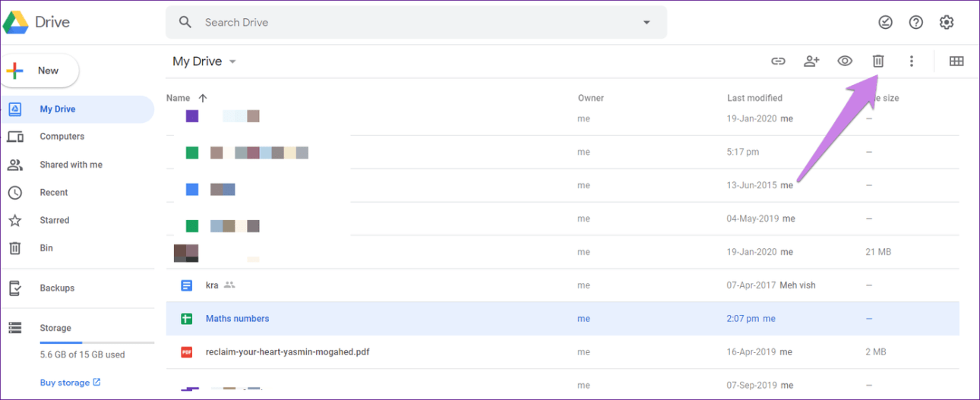
Task: Click the Share with people icon
Action: [811, 61]
